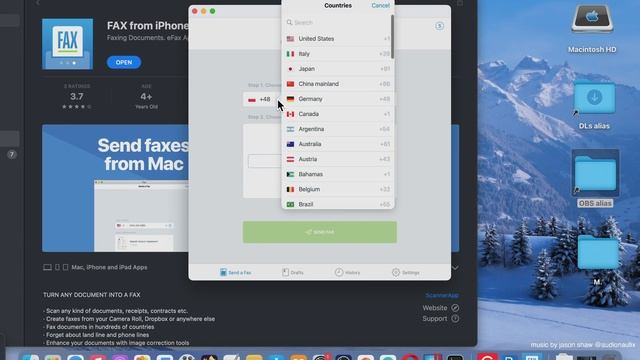The width and height of the screenshot is (640, 360).
Task: Focus the country Search field
Action: pyautogui.click(x=338, y=22)
